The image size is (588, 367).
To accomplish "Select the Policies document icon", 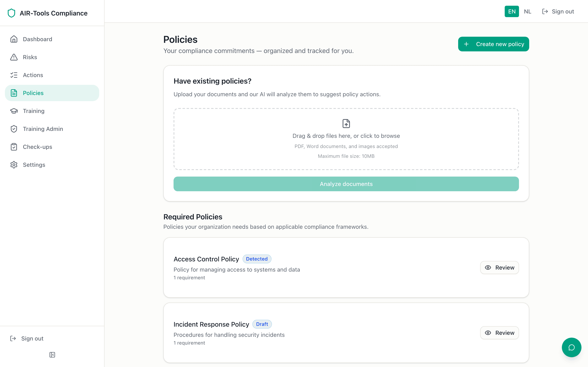I will [14, 93].
